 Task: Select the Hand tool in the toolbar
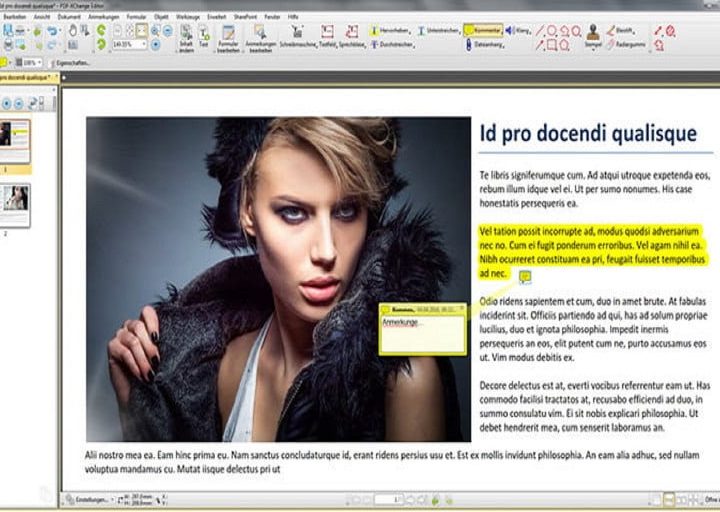(x=73, y=30)
